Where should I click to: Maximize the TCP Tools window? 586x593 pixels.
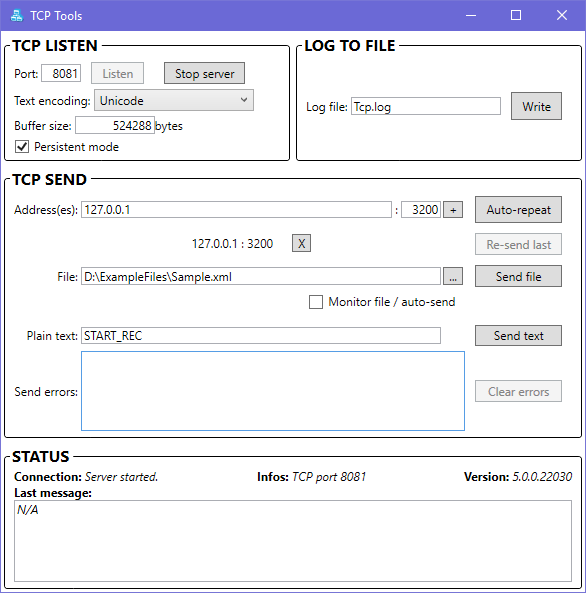(x=516, y=16)
